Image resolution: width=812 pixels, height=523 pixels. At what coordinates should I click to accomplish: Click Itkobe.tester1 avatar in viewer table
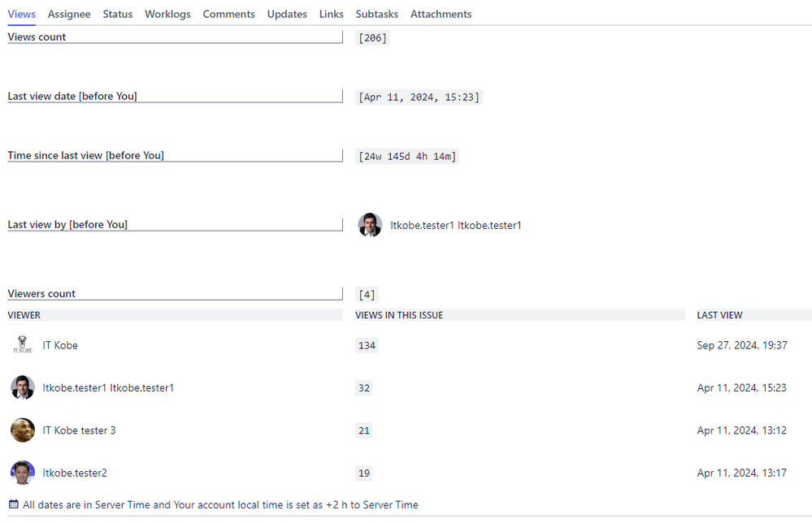click(x=22, y=387)
